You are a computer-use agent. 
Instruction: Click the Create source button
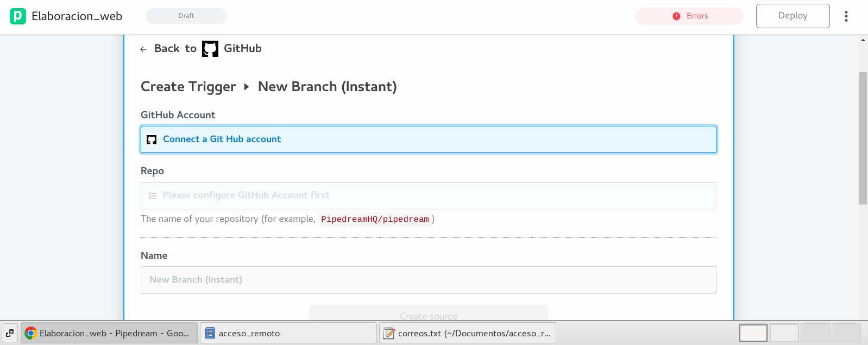[428, 314]
